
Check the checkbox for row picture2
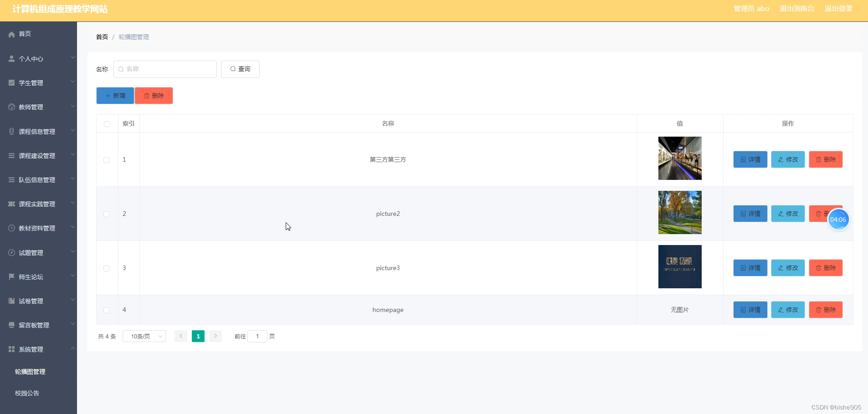tap(106, 214)
